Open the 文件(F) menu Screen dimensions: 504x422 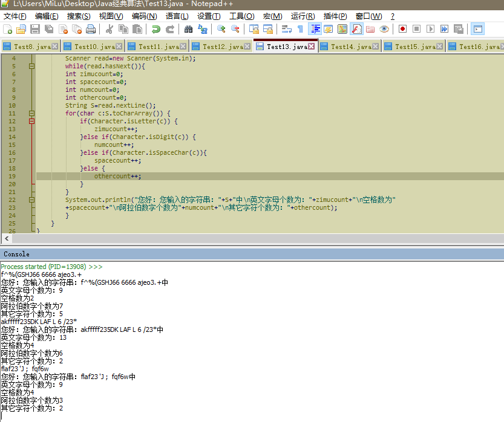(15, 16)
